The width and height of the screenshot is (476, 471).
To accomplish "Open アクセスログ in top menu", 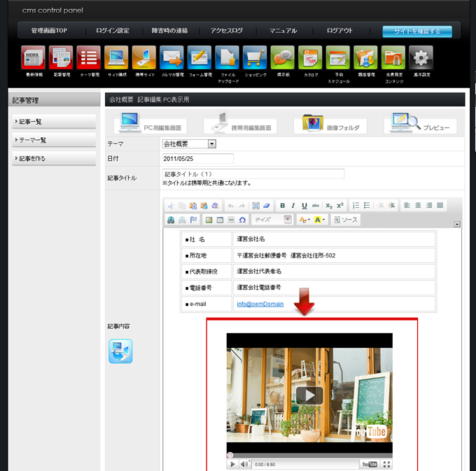I will click(226, 31).
